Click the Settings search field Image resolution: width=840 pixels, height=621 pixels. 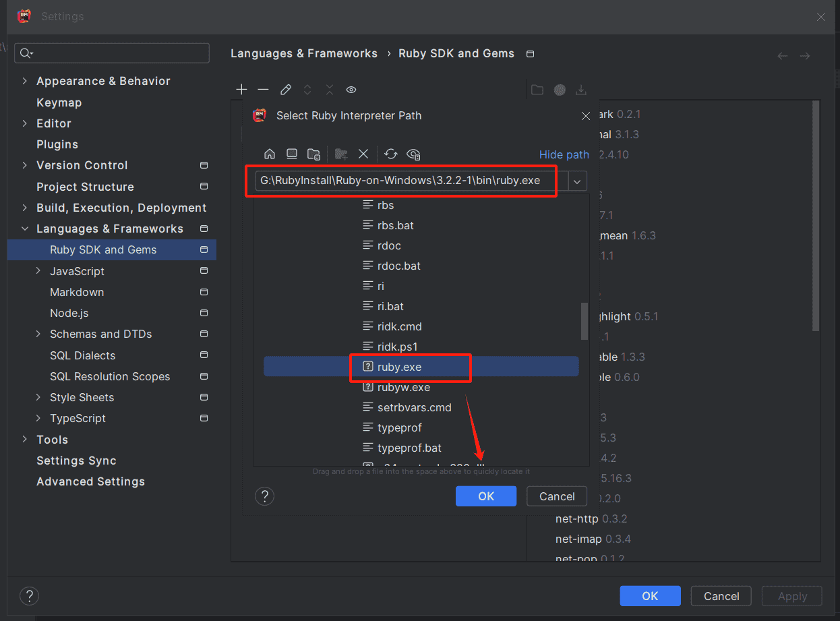click(112, 53)
